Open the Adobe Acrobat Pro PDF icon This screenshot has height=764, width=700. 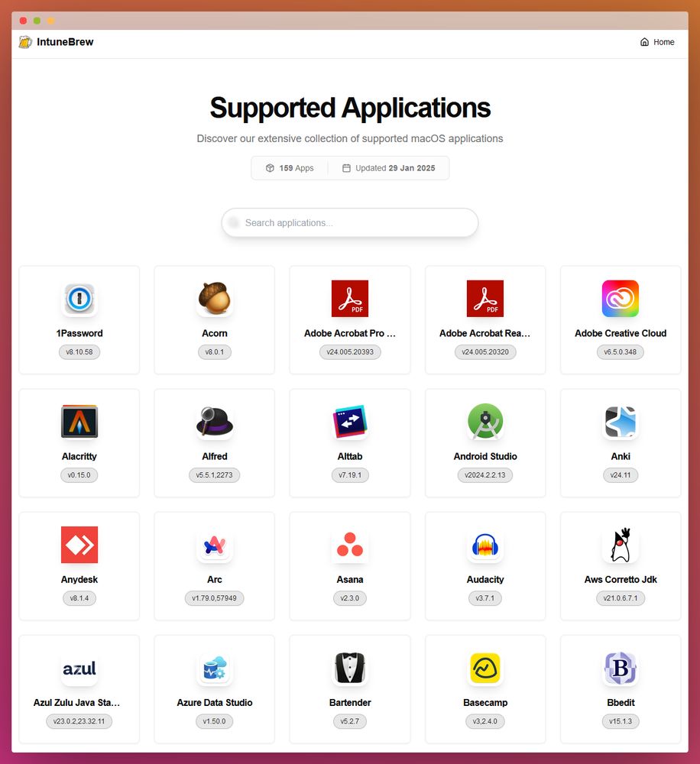pyautogui.click(x=350, y=299)
